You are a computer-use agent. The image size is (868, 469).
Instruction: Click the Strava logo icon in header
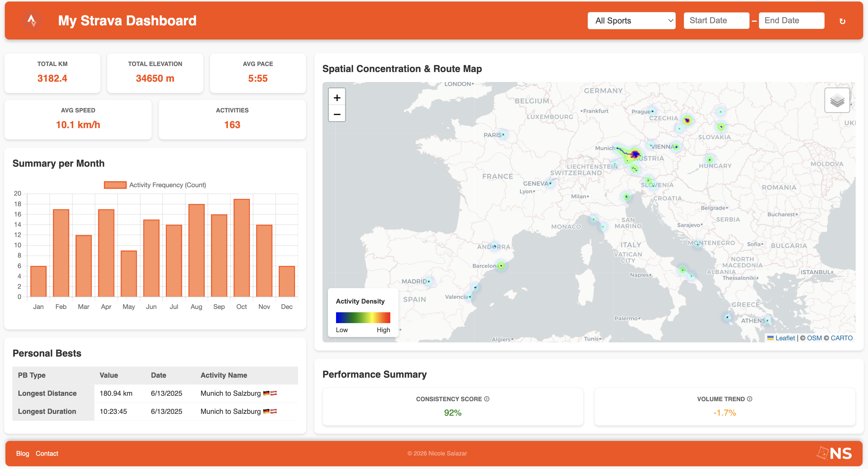(x=32, y=20)
